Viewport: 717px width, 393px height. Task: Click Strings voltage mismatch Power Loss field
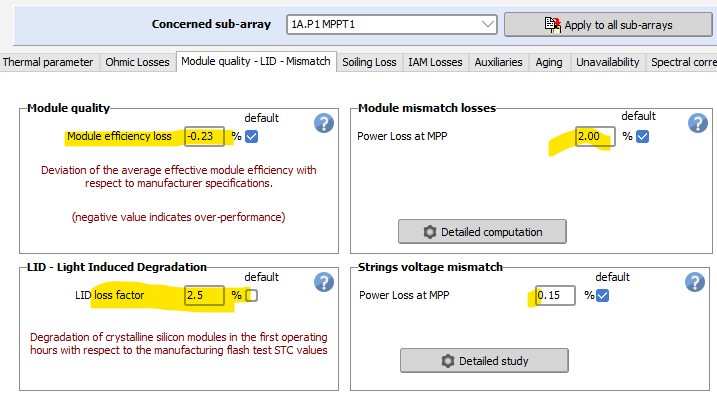point(555,296)
